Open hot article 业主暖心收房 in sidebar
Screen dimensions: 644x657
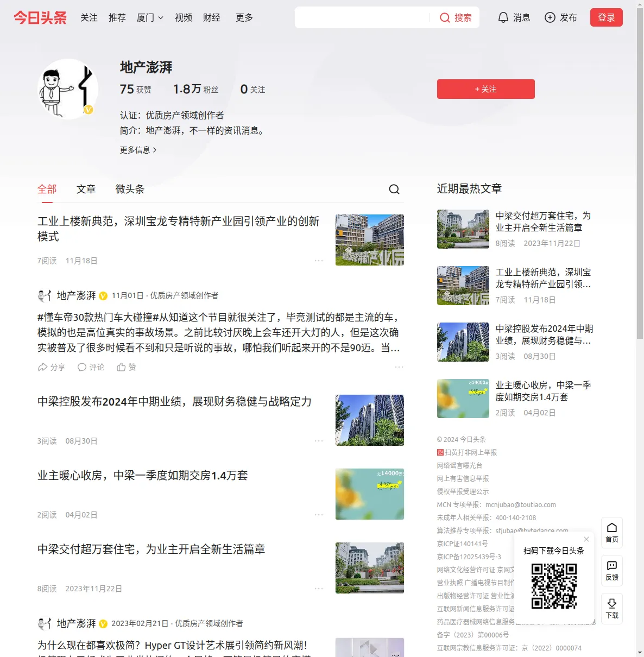[x=543, y=391]
